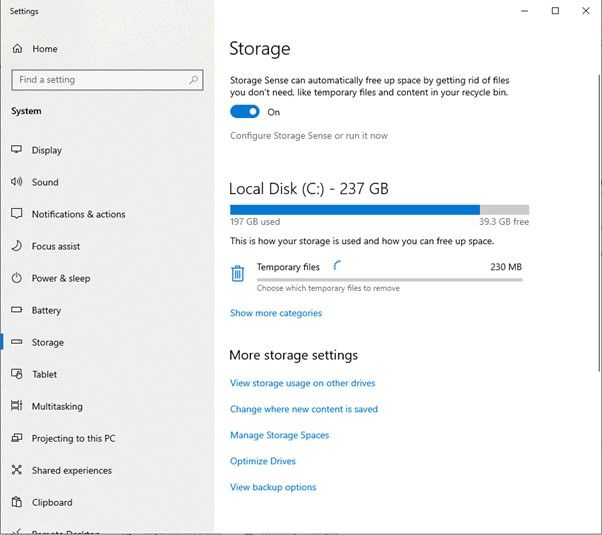This screenshot has width=602, height=535.
Task: Click the Focus assist moon icon
Action: pos(17,246)
